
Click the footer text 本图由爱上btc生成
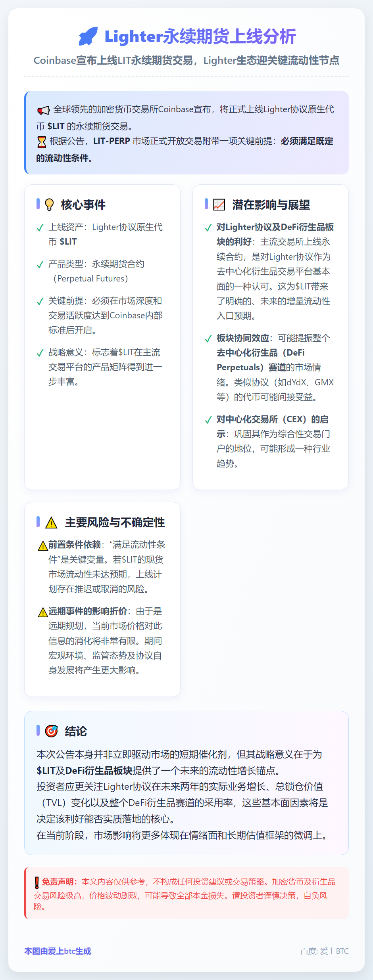[x=58, y=951]
